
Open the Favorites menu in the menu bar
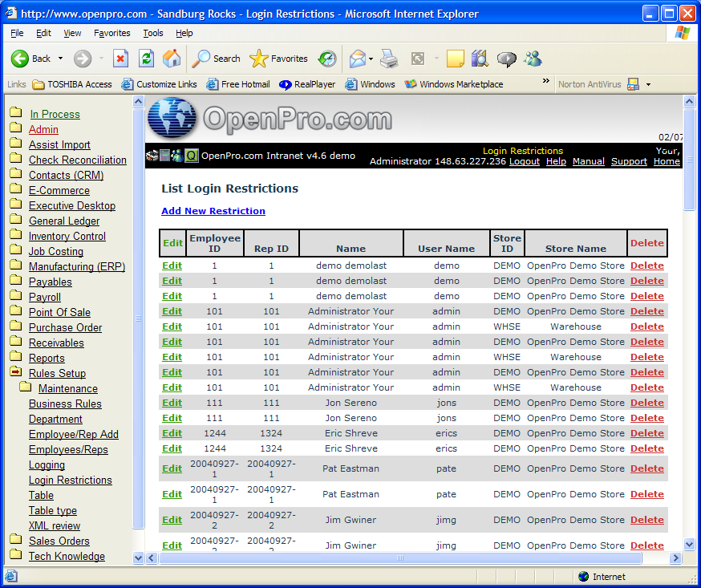click(x=111, y=33)
